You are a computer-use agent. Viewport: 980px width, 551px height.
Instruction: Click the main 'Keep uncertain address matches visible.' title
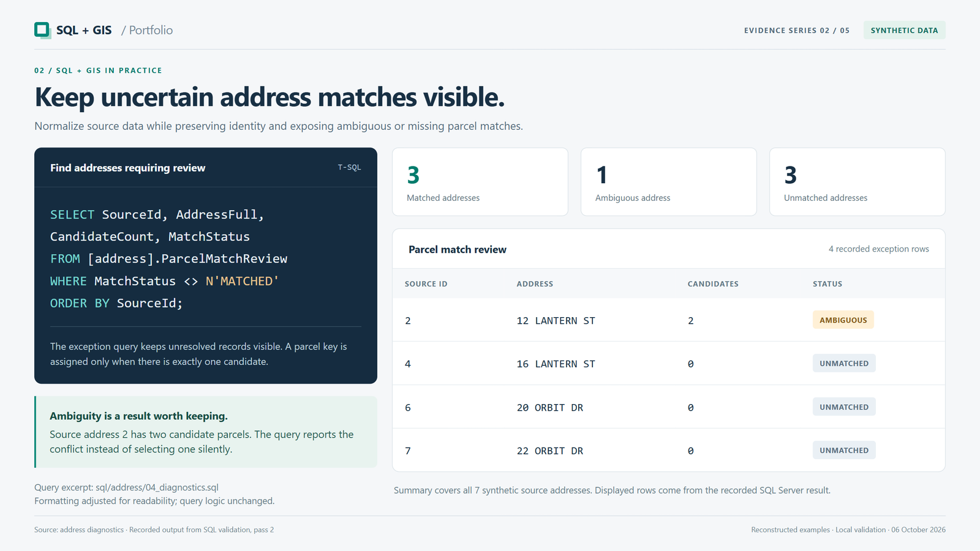(x=269, y=97)
